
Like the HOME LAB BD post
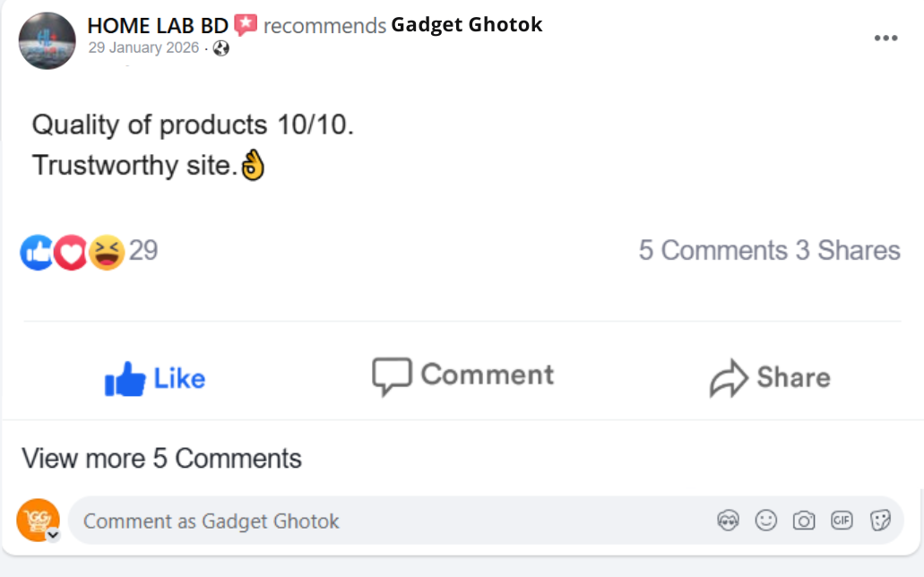point(155,379)
